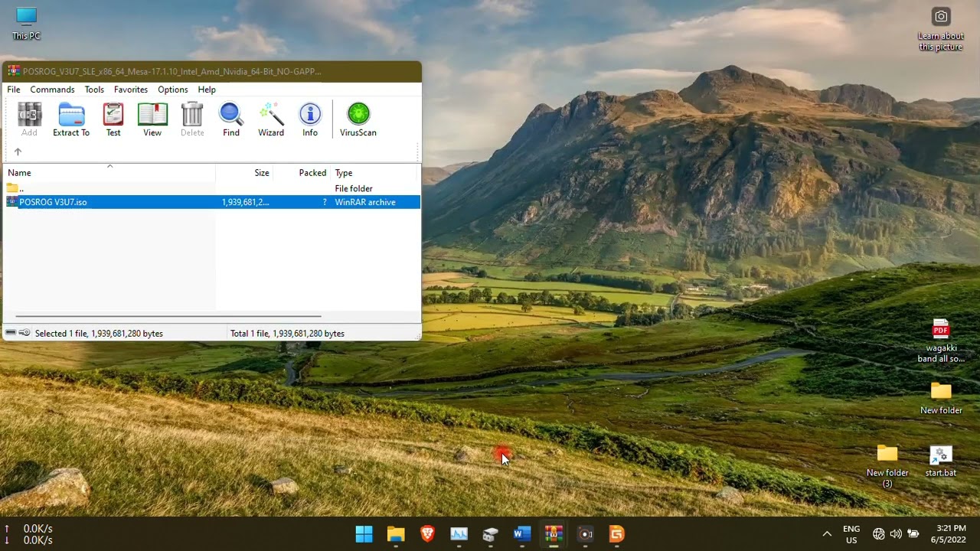Open the Word taskbar icon
This screenshot has width=980, height=551.
pyautogui.click(x=522, y=534)
